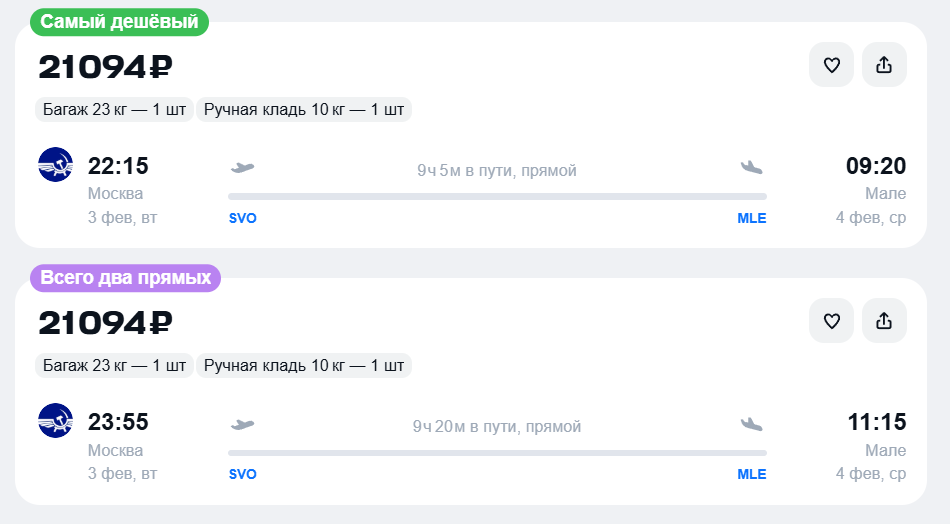Share the 23:55 flight ticket

884,321
